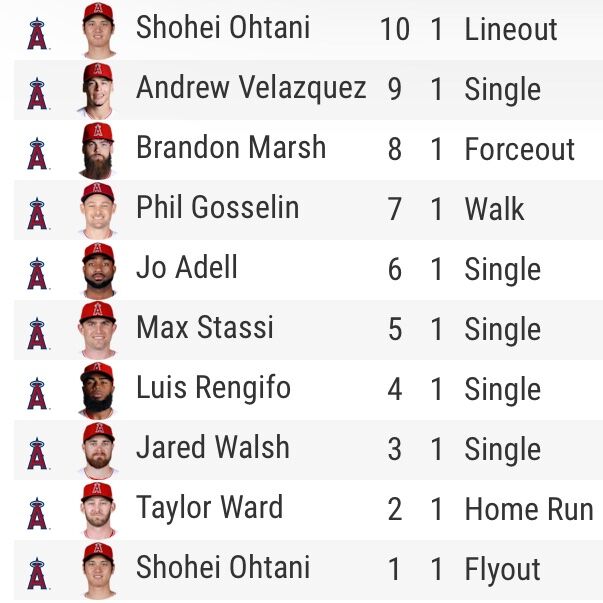Click Angels logo next to Taylor Ward
Viewport: 603px width, 603px height.
pyautogui.click(x=37, y=514)
